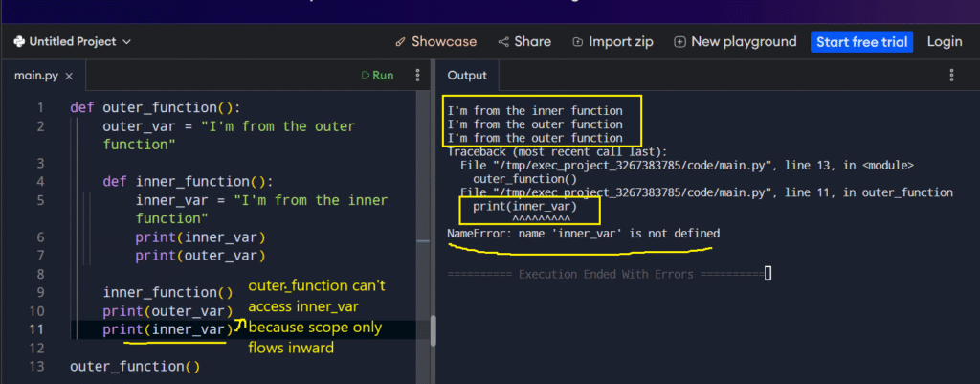The width and height of the screenshot is (980, 384).
Task: Run the code with the Run play button
Action: pos(377,75)
